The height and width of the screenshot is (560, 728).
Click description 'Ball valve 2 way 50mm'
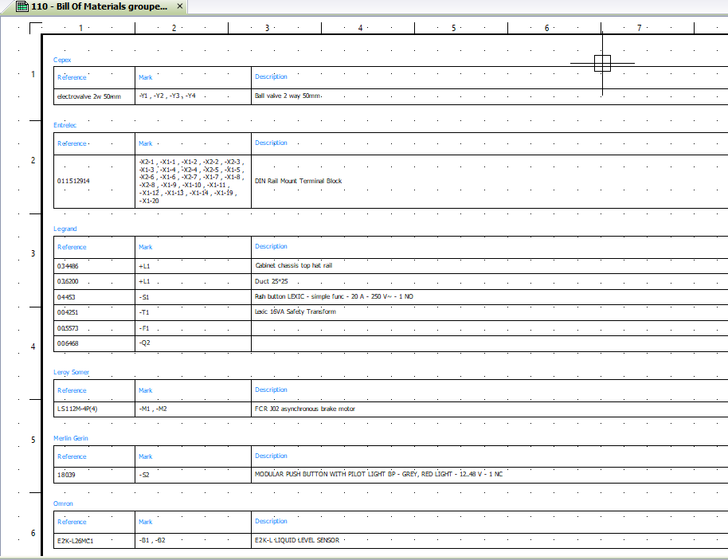pos(288,96)
